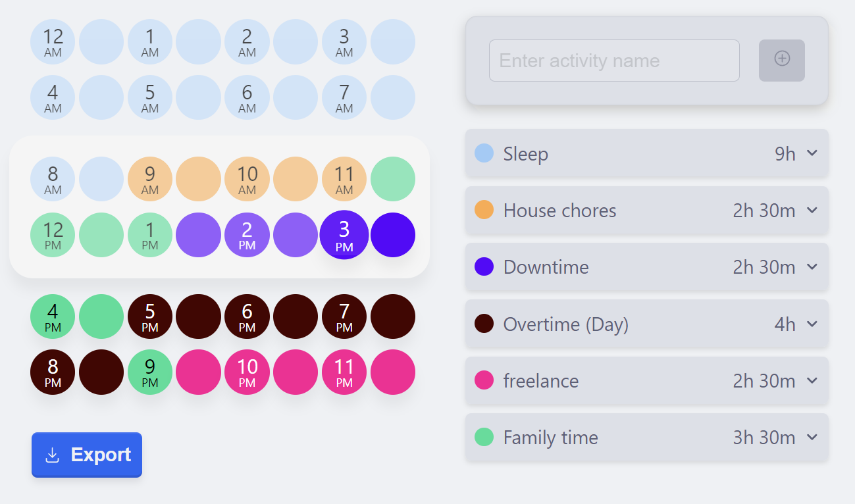Select the 12 AM time slot
The height and width of the screenshot is (504, 855).
tap(53, 42)
